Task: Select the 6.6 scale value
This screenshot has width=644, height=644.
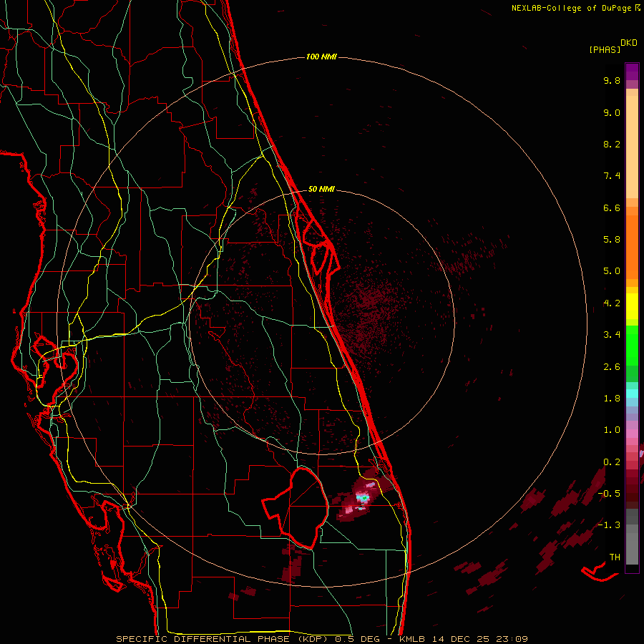Action: 612,208
